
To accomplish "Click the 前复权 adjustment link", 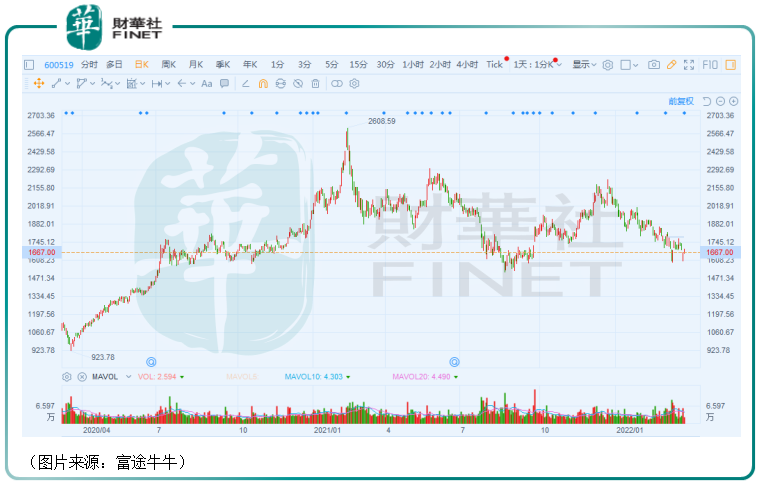I will coord(681,101).
